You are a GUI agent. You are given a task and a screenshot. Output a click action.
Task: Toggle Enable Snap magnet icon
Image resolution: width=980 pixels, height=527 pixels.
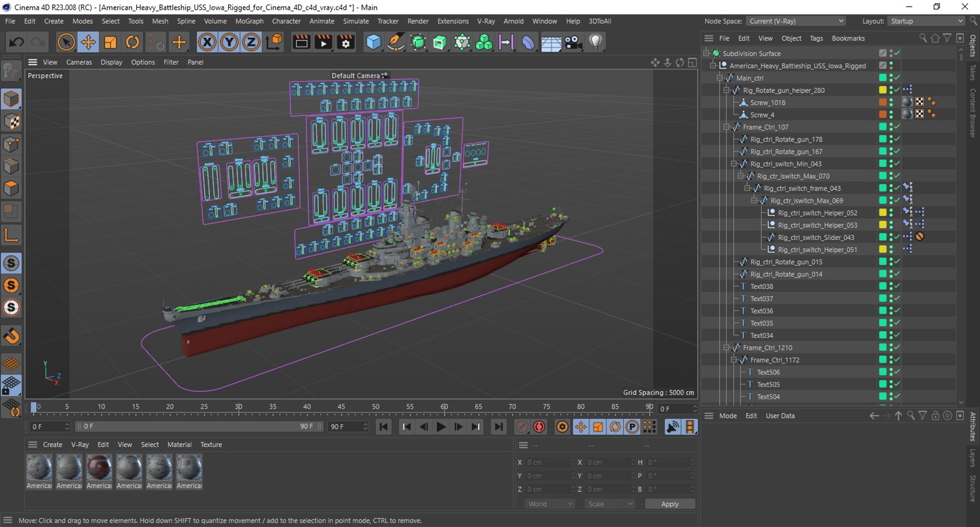pos(11,336)
